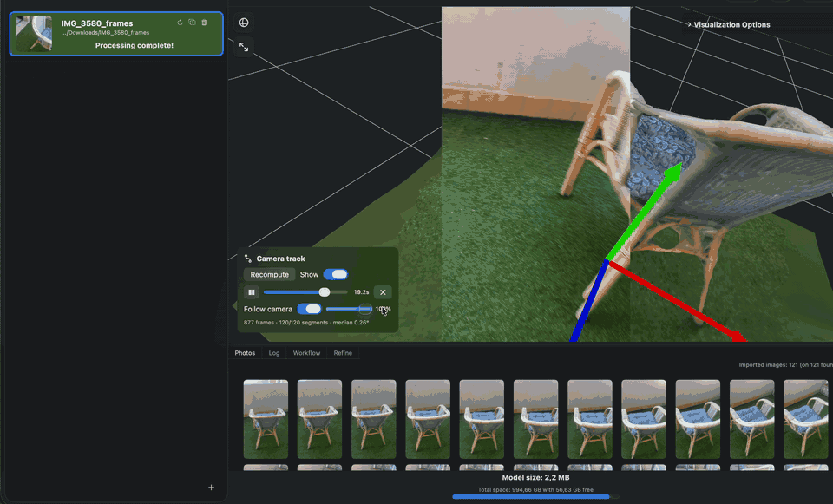Open the Workflow tab
833x504 pixels.
[306, 353]
